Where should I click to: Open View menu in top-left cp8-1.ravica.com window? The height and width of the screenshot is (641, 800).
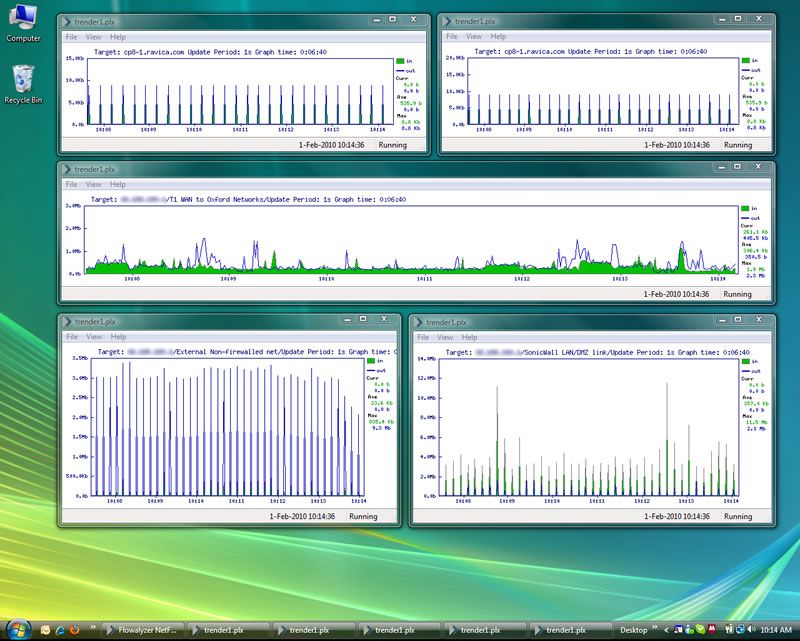click(93, 37)
